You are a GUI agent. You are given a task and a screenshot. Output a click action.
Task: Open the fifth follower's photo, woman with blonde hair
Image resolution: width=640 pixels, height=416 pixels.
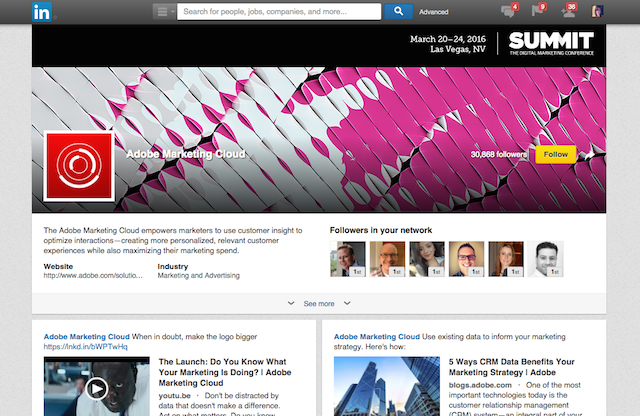click(x=506, y=259)
